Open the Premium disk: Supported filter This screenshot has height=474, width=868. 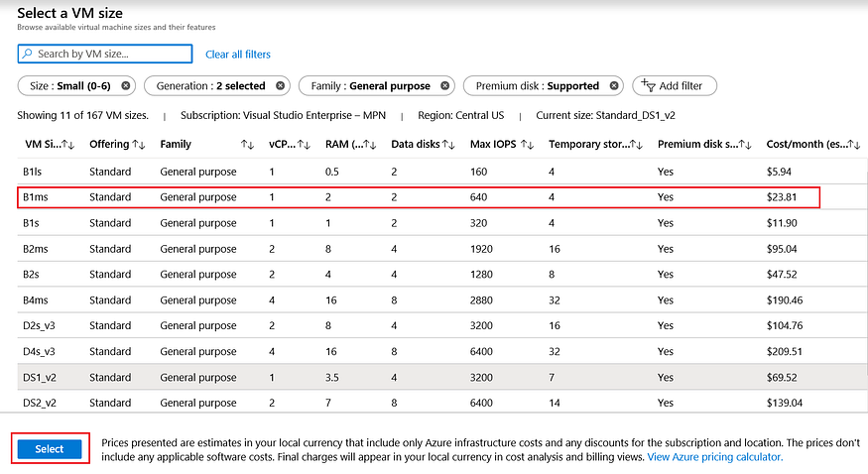pos(537,86)
